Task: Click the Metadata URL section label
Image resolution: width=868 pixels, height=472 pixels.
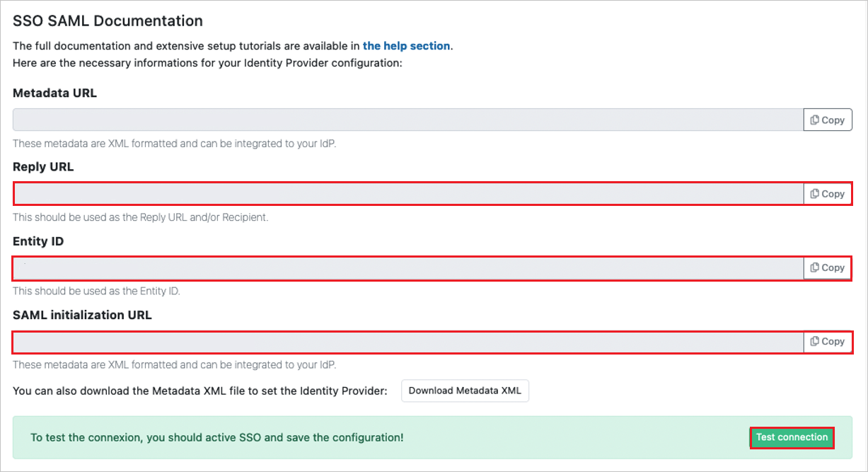Action: point(55,93)
